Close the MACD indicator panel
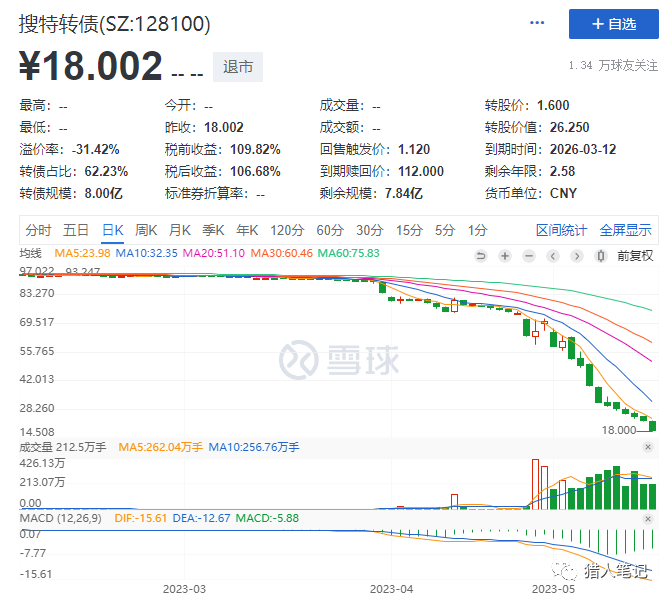Image resolution: width=669 pixels, height=600 pixels. 648,519
